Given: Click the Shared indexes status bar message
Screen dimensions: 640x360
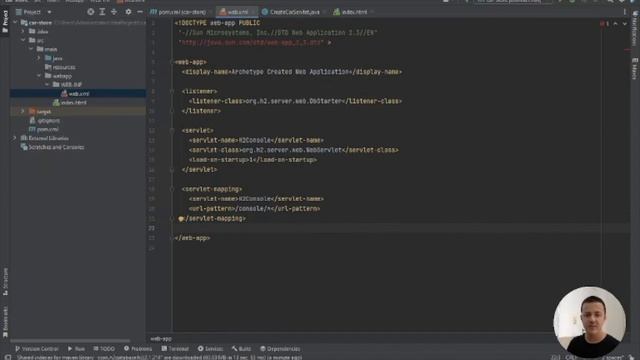Looking at the screenshot, I should (x=159, y=358).
